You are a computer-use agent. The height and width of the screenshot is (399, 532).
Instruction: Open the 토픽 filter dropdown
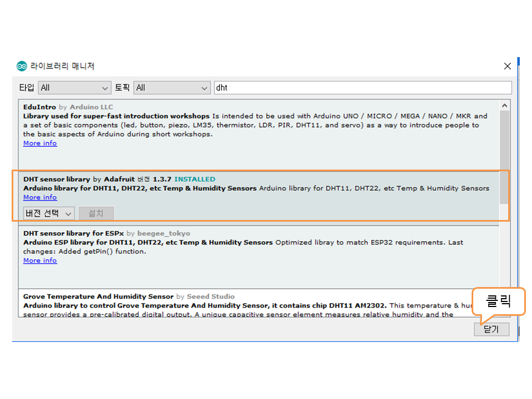[172, 88]
